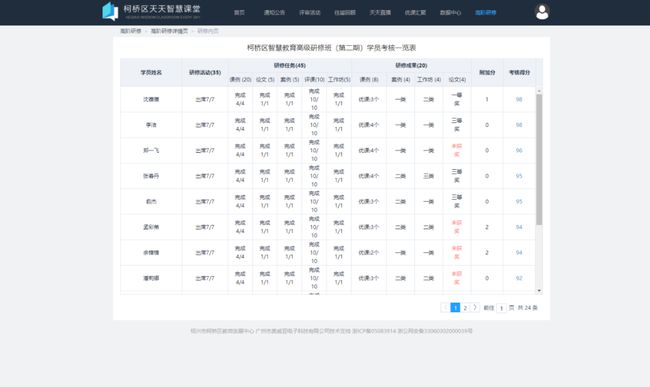Viewport: 650px width, 387px height.
Task: Select page 1 in pagination
Action: [455, 307]
